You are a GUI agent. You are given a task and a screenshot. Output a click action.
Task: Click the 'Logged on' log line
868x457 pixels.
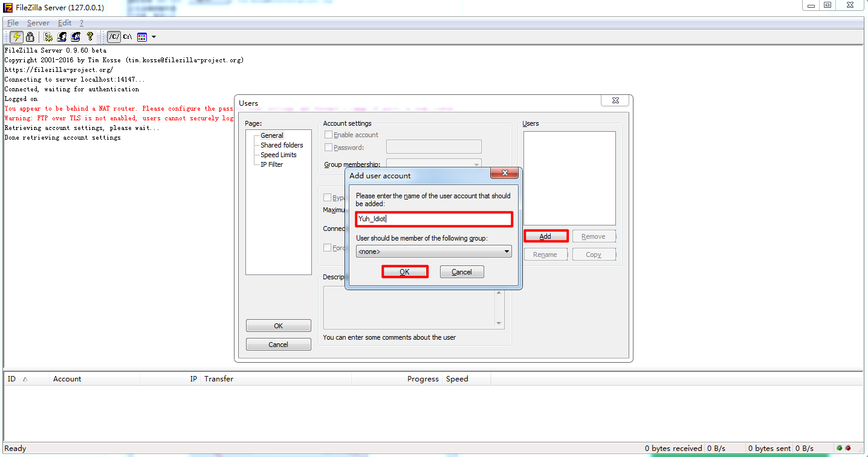[x=21, y=99]
